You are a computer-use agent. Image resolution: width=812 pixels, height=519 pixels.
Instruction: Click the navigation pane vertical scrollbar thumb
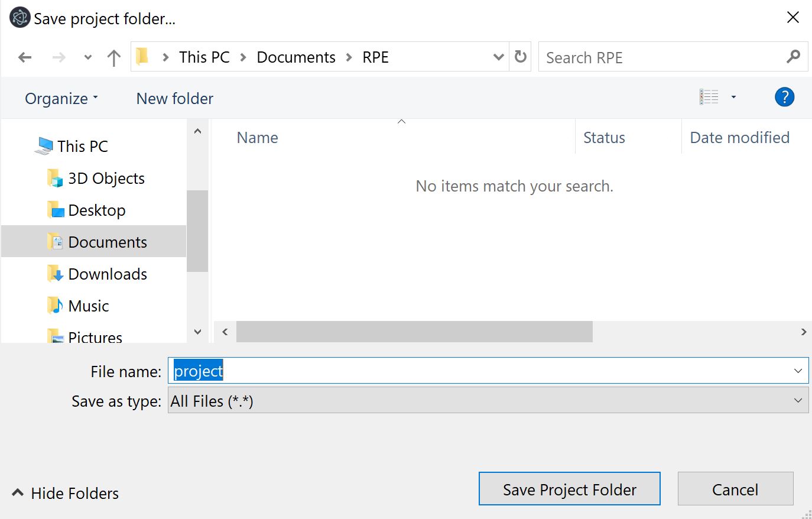197,231
